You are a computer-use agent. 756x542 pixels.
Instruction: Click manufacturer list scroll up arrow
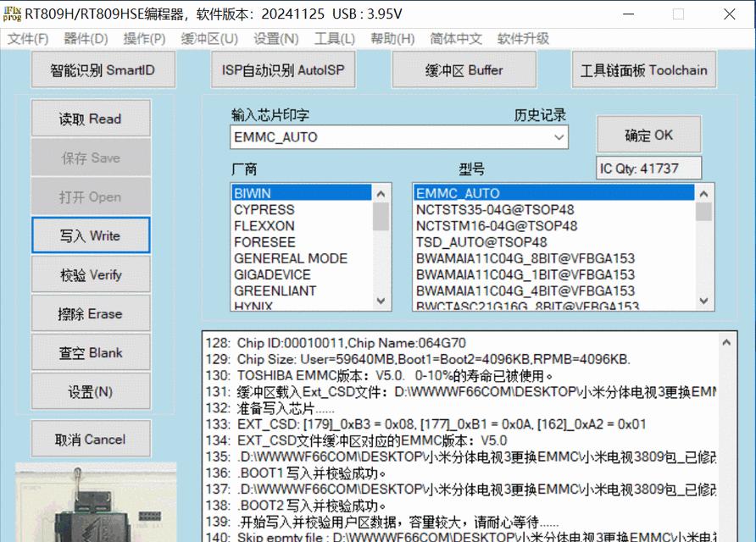coord(381,194)
